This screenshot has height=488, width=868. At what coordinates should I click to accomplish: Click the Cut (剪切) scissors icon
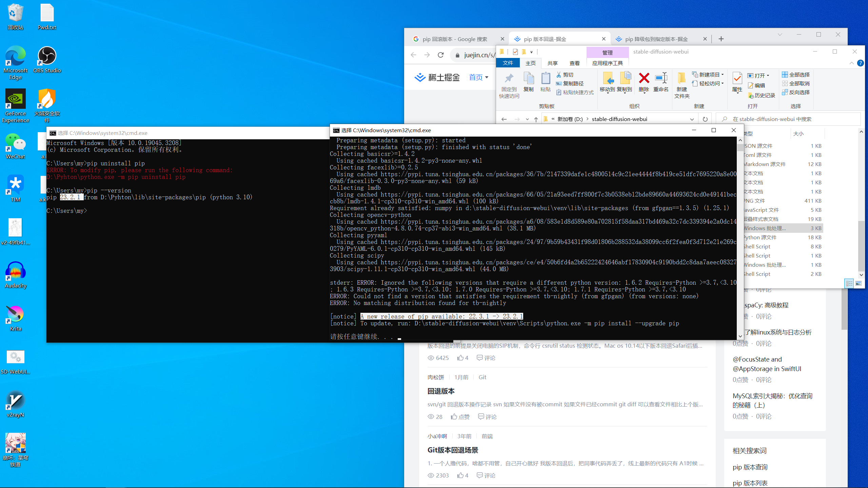[559, 75]
